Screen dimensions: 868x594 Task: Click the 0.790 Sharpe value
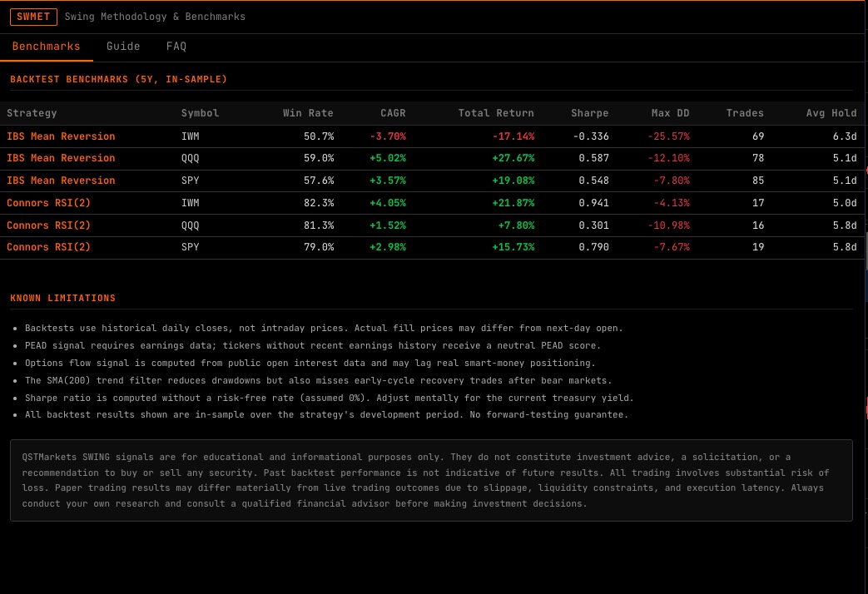tap(594, 247)
